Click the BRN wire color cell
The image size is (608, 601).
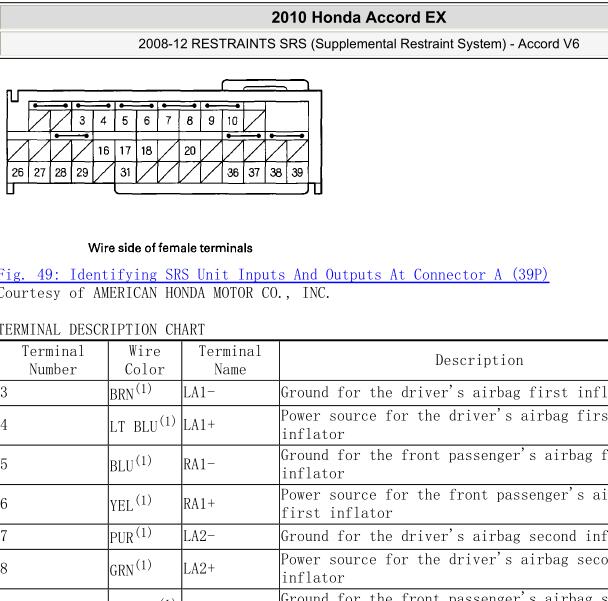click(145, 393)
